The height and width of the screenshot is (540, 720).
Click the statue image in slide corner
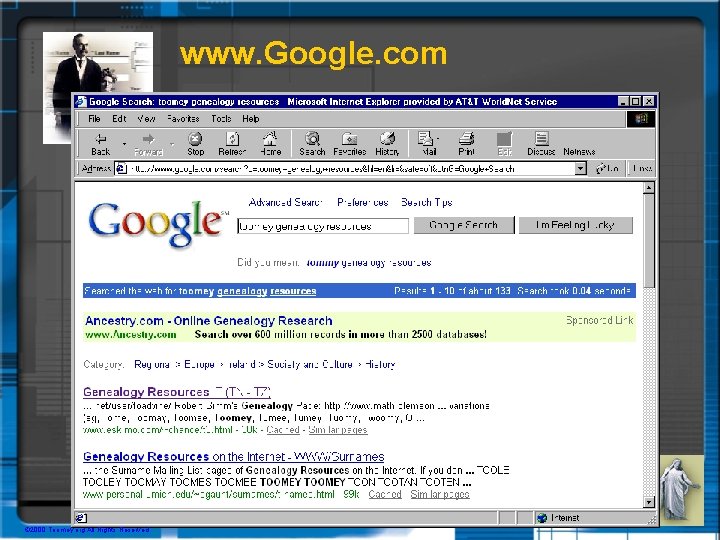(681, 489)
